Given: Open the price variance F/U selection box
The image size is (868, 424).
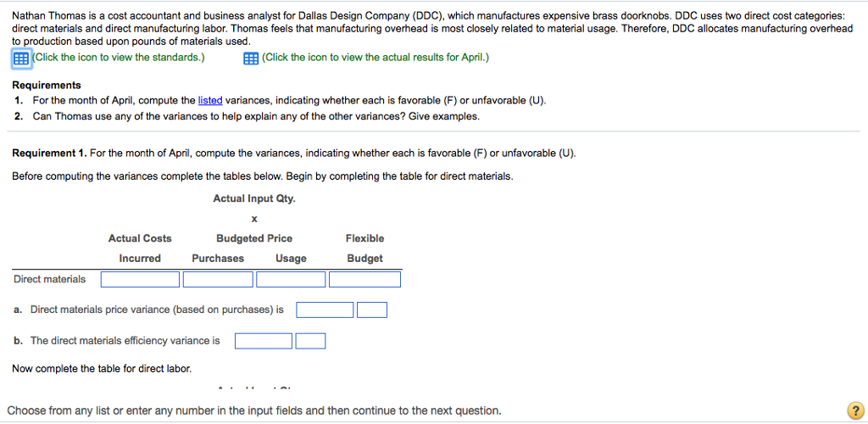Looking at the screenshot, I should (x=372, y=310).
